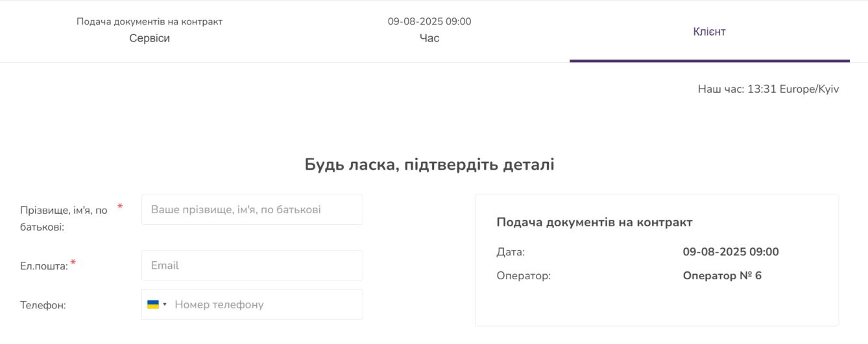
Task: Click the Ukraine flag icon in phone field
Action: pyautogui.click(x=153, y=304)
